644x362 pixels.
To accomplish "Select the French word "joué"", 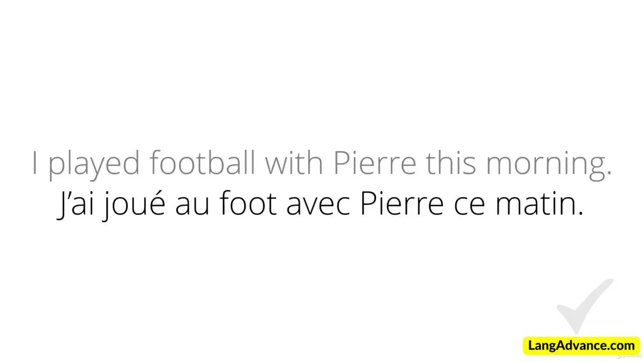I will click(133, 206).
